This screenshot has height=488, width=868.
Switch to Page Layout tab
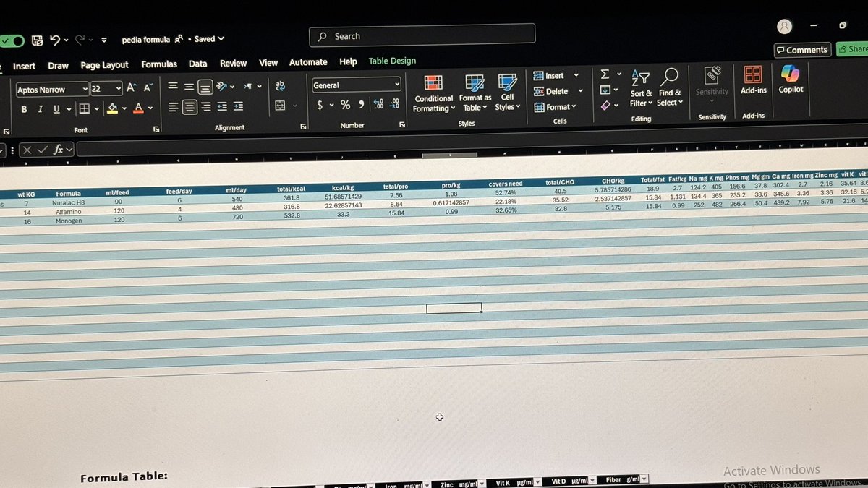coord(104,65)
